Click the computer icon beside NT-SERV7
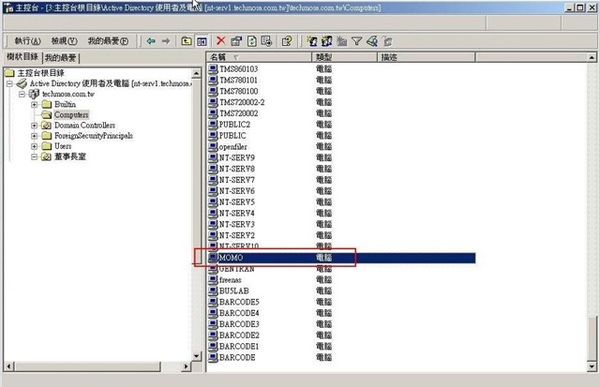The image size is (600, 387). 213,180
